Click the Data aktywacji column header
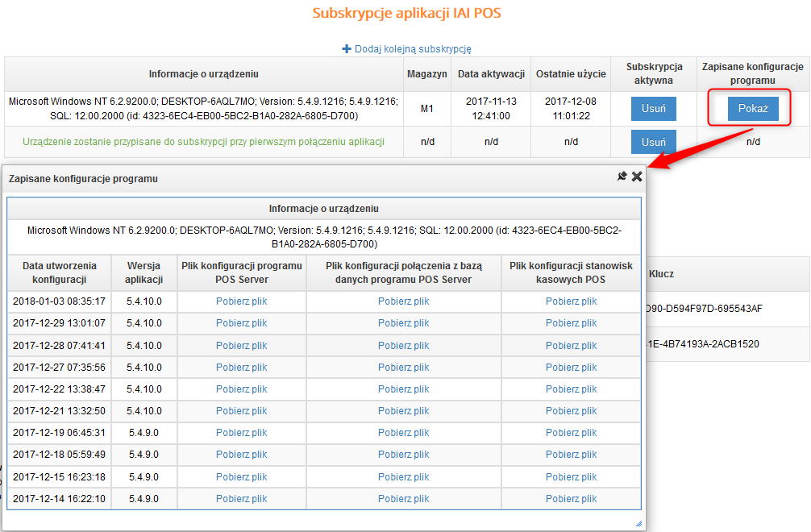This screenshot has height=532, width=811. pyautogui.click(x=492, y=74)
